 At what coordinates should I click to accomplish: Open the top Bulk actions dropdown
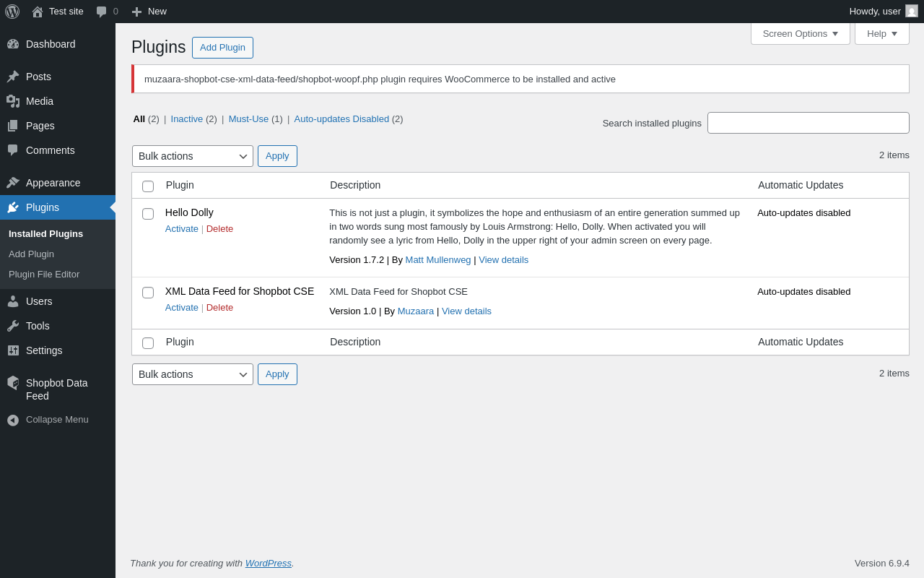193,156
